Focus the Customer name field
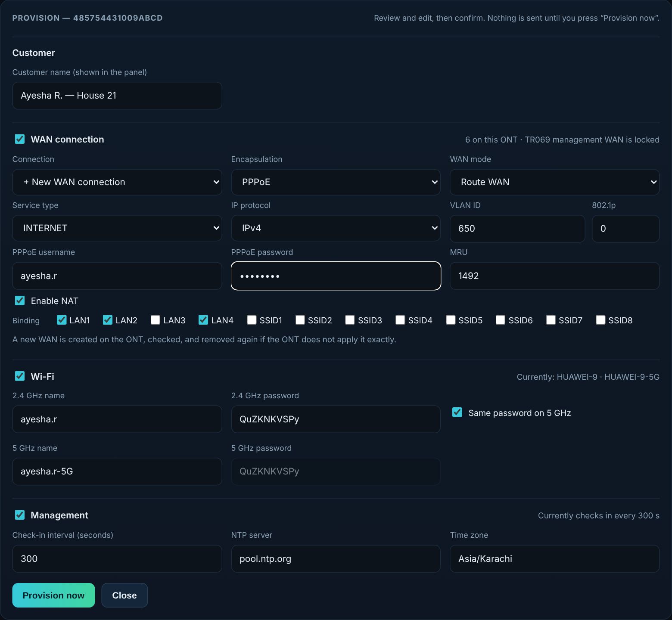This screenshot has height=620, width=672. pyautogui.click(x=117, y=96)
